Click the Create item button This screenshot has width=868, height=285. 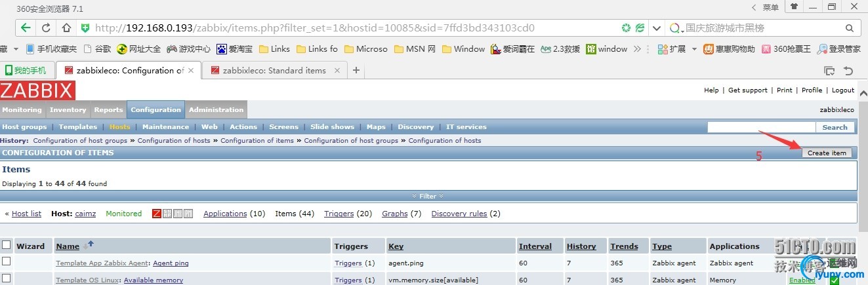click(827, 153)
